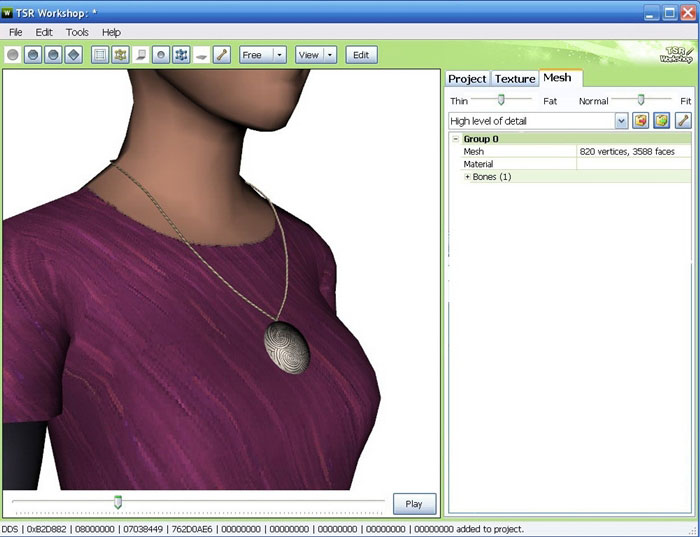Viewport: 700px width, 537px height.
Task: Click the wireframe grid view icon
Action: click(x=100, y=55)
